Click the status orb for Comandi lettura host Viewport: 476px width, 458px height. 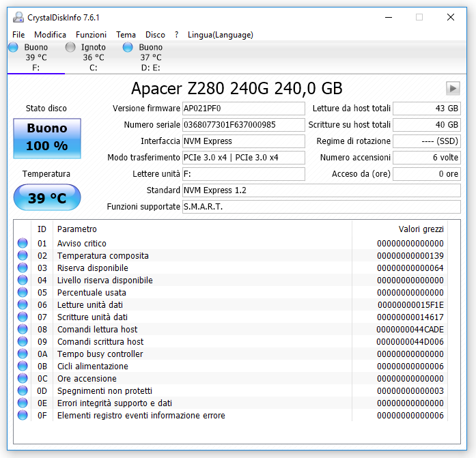click(23, 330)
